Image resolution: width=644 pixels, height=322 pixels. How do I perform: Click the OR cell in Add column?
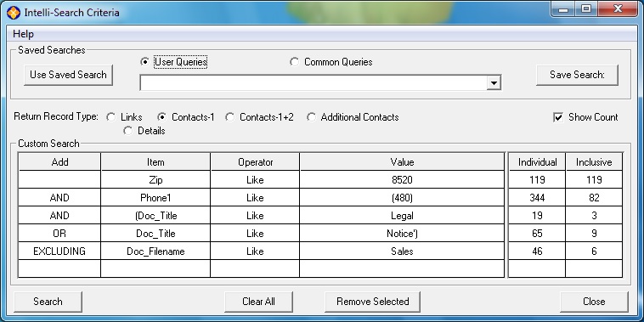[x=59, y=234]
